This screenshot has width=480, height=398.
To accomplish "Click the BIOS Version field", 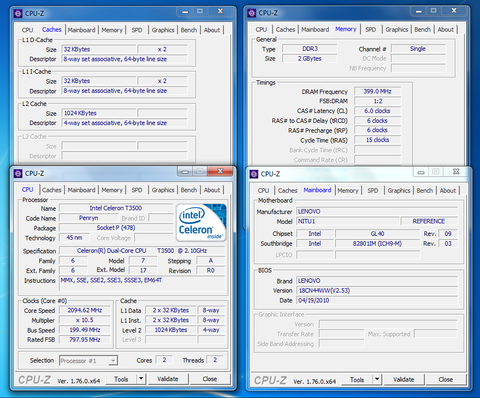I will click(377, 291).
